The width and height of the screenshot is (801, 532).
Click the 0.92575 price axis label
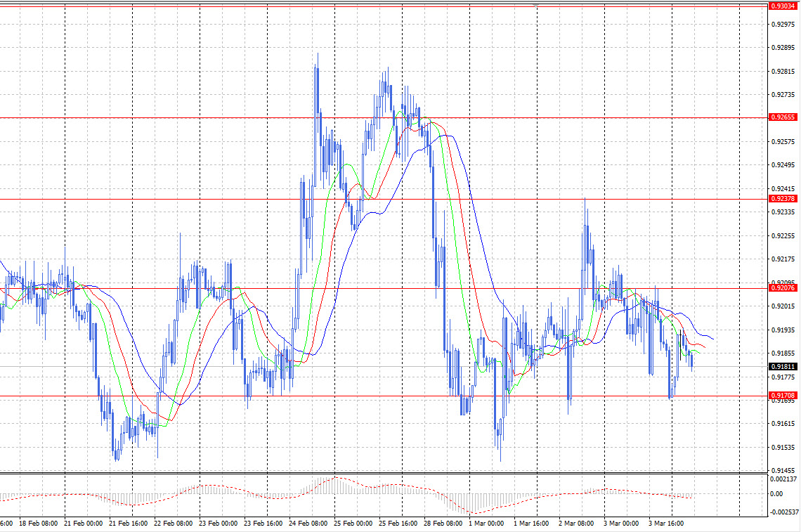(x=783, y=141)
